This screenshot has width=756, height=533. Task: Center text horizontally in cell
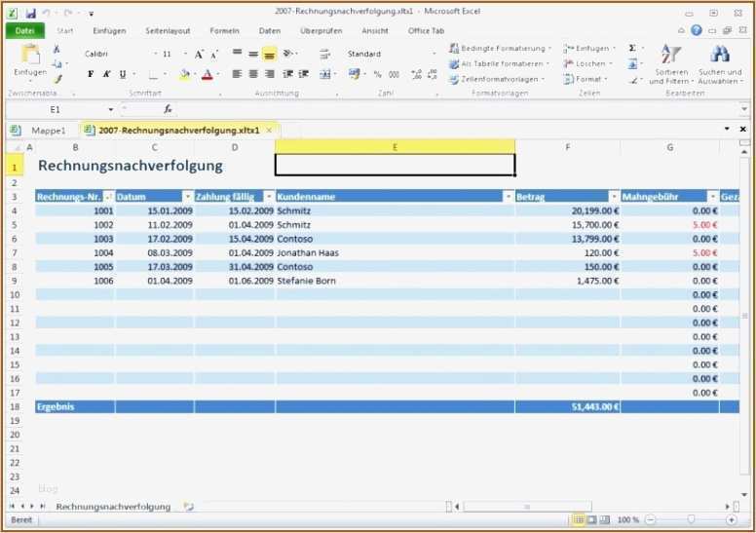[x=253, y=74]
